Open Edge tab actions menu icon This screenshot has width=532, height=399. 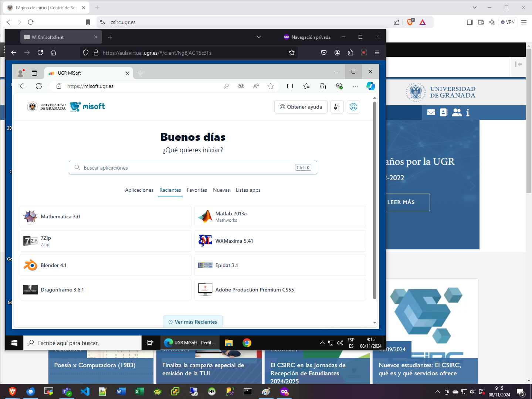pos(34,73)
